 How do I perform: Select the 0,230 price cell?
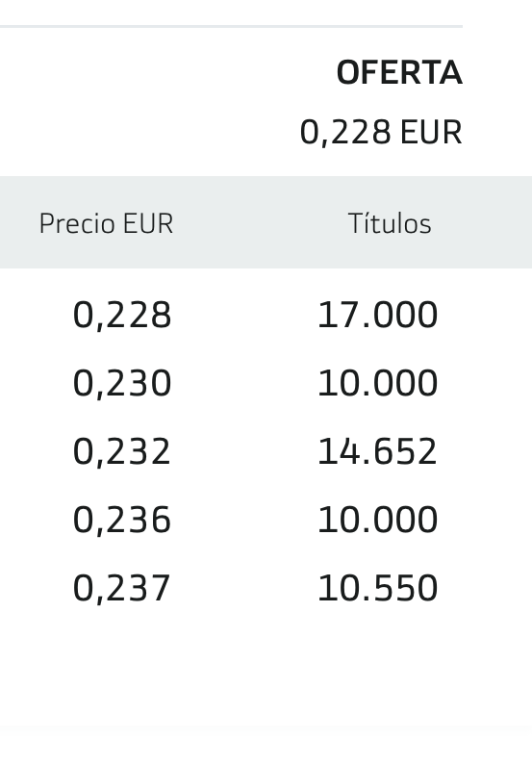122,383
